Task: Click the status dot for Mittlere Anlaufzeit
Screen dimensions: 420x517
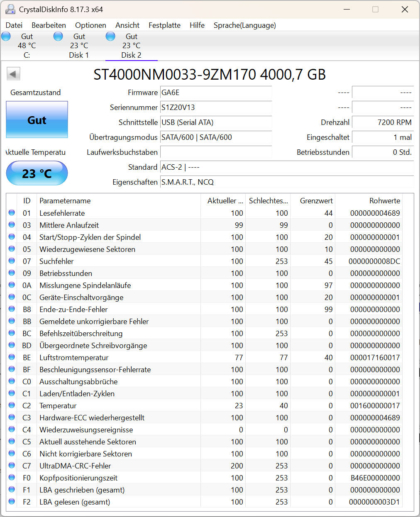Action: click(12, 225)
